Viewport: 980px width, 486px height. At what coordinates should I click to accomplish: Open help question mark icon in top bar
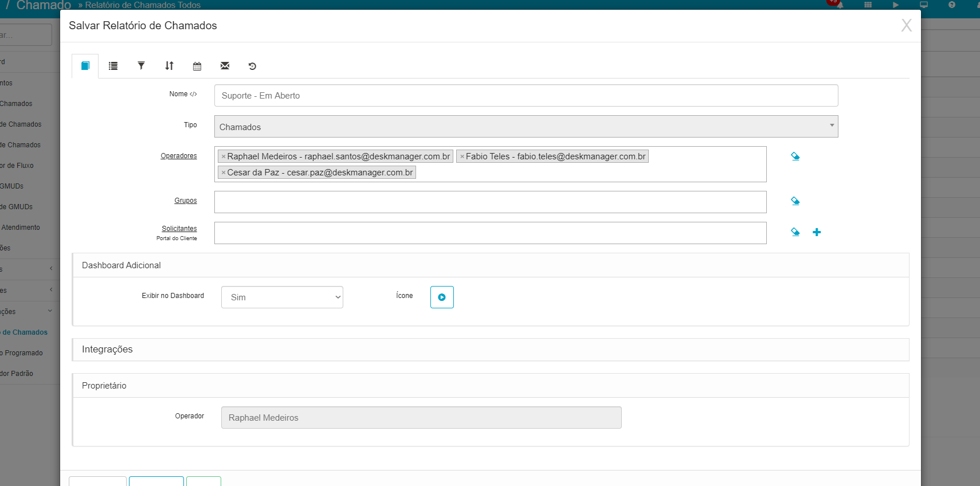click(x=952, y=5)
